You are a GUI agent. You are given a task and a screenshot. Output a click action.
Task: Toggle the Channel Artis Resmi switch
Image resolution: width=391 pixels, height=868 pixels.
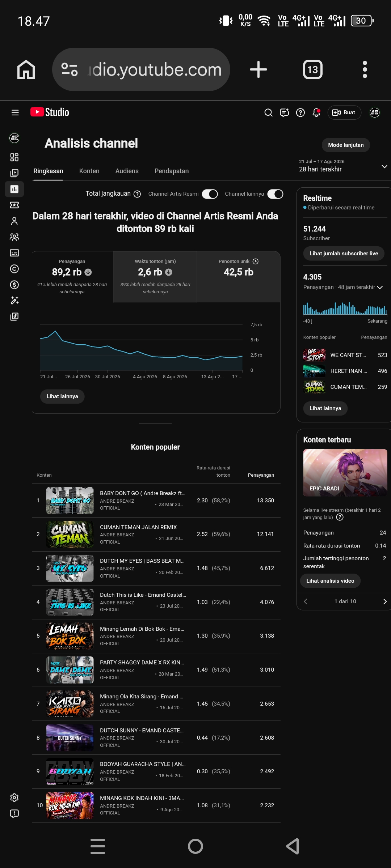(210, 194)
